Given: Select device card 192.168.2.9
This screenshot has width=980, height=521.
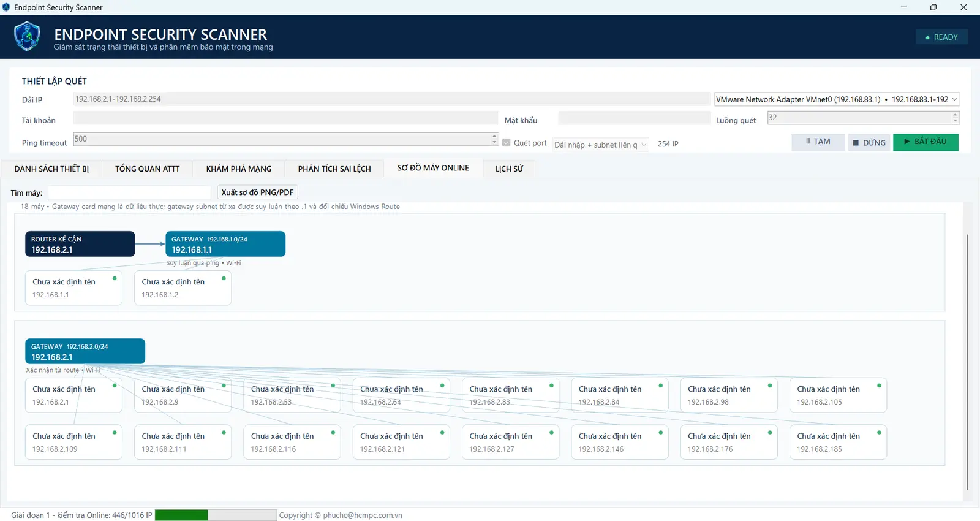Looking at the screenshot, I should pos(183,395).
